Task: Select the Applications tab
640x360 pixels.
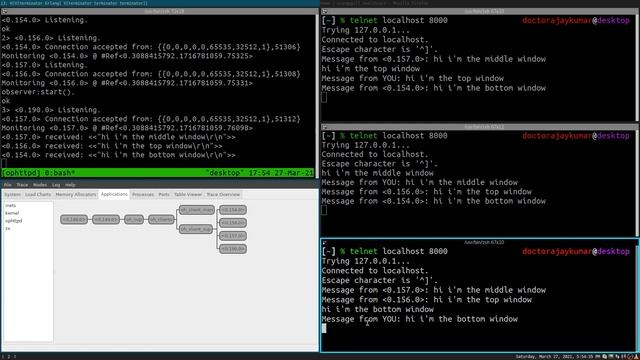Action: [x=114, y=194]
